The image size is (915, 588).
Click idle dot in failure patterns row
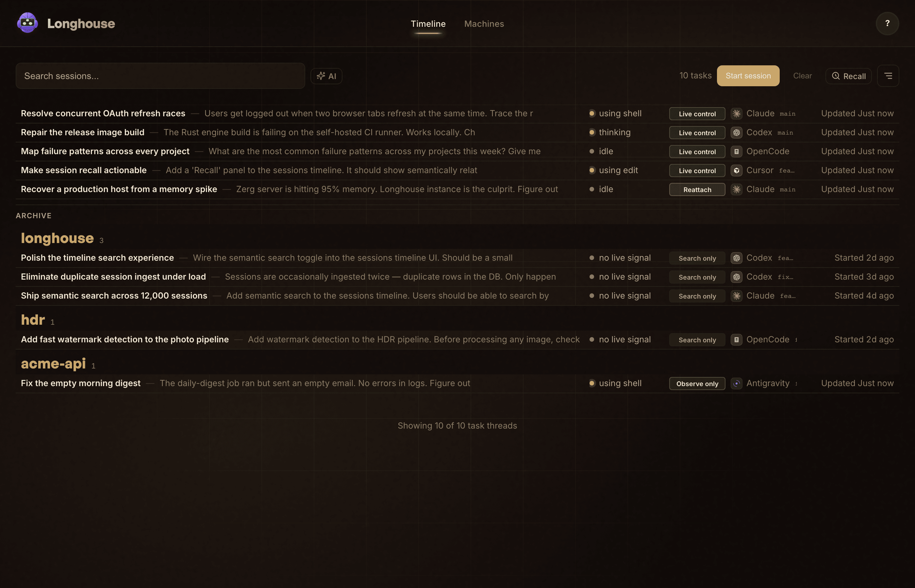(x=592, y=152)
